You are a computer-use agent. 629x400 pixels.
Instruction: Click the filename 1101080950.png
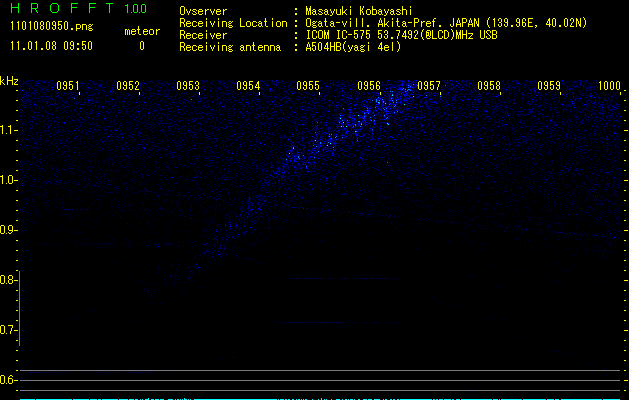point(52,27)
